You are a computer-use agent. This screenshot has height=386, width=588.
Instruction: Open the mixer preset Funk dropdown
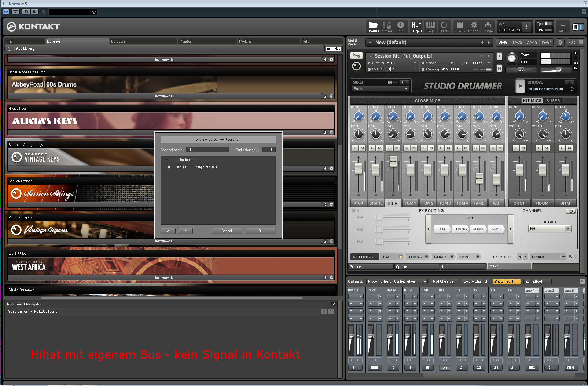pos(381,89)
